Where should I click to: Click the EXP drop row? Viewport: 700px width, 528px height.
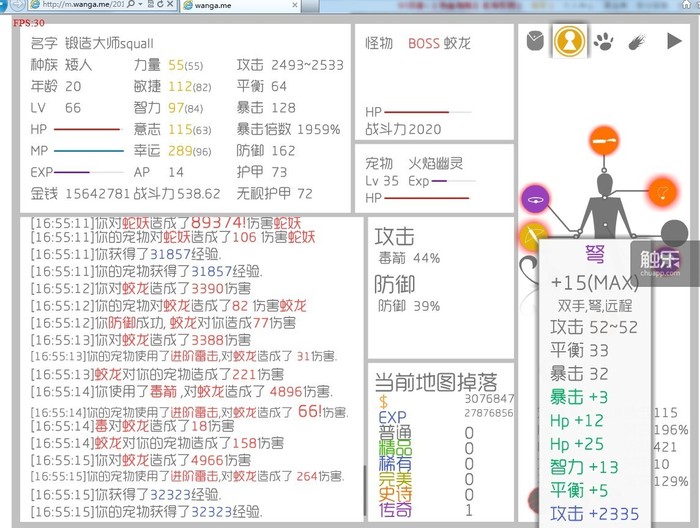point(446,416)
